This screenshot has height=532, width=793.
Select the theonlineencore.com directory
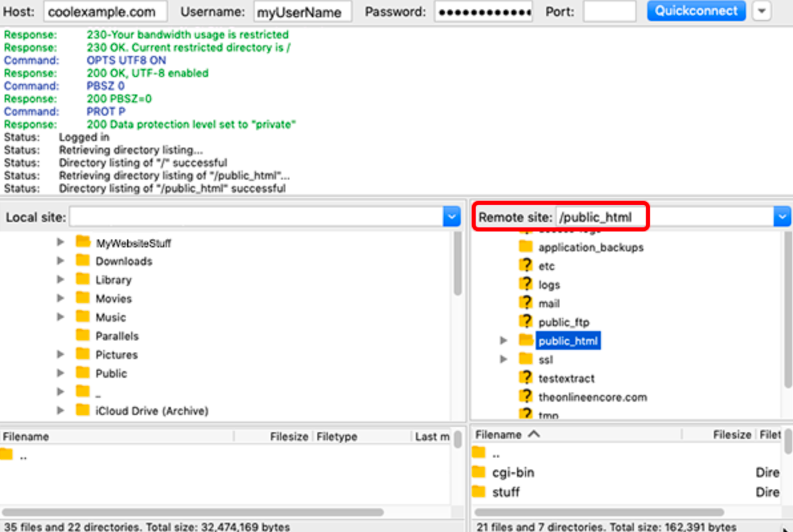pyautogui.click(x=592, y=396)
